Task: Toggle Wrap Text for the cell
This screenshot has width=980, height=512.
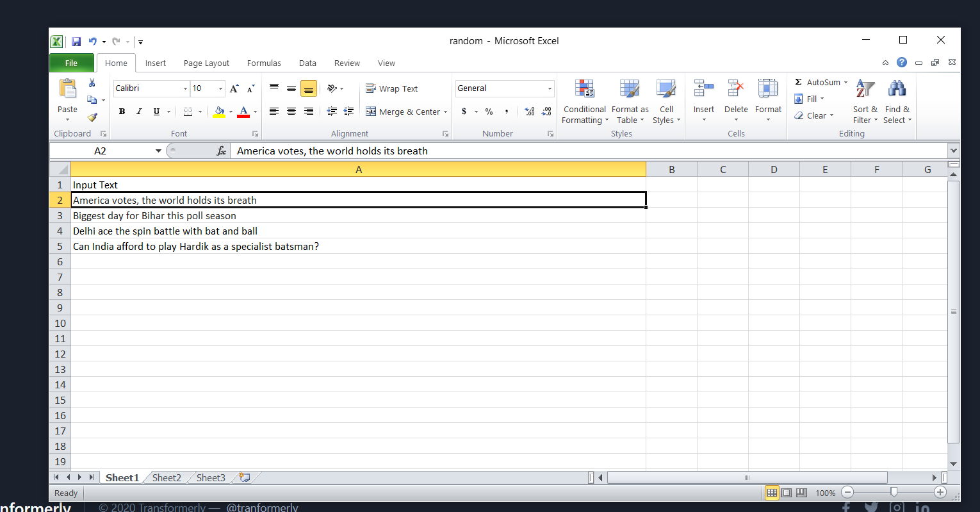Action: click(391, 88)
